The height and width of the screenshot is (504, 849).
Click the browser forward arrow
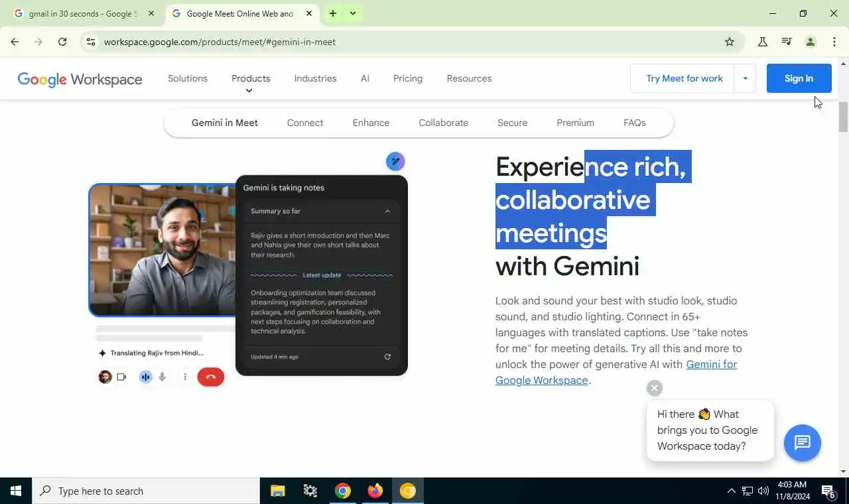(38, 42)
